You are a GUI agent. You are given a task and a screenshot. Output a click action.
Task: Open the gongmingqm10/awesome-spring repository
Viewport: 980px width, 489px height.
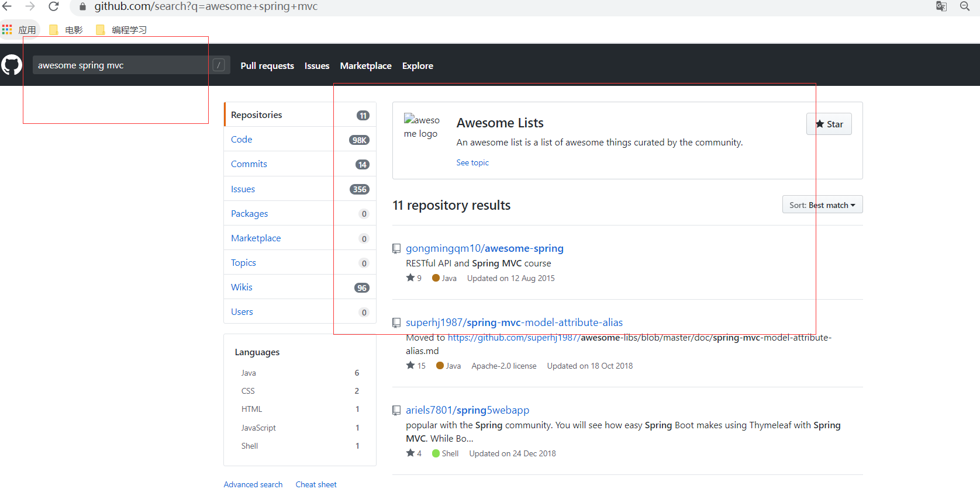click(485, 248)
